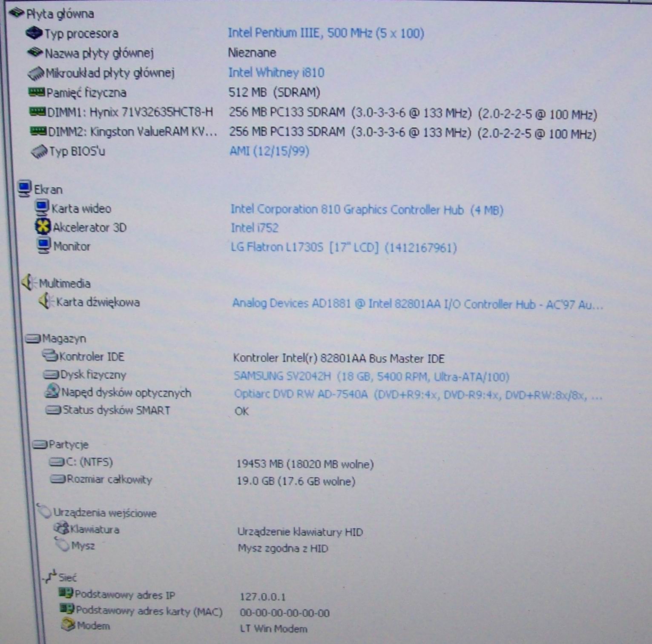This screenshot has width=652, height=644.
Task: Open the Intel i752 accelerator link
Action: (254, 228)
